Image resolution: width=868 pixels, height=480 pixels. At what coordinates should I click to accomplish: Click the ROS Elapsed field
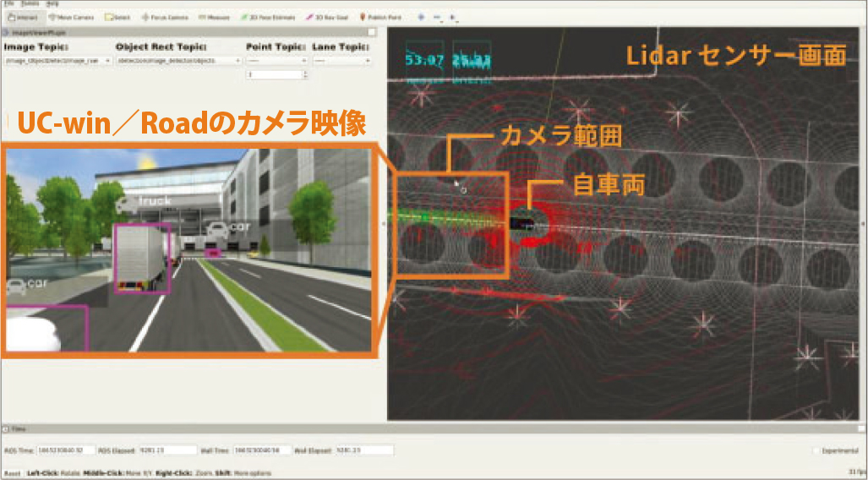pyautogui.click(x=167, y=450)
